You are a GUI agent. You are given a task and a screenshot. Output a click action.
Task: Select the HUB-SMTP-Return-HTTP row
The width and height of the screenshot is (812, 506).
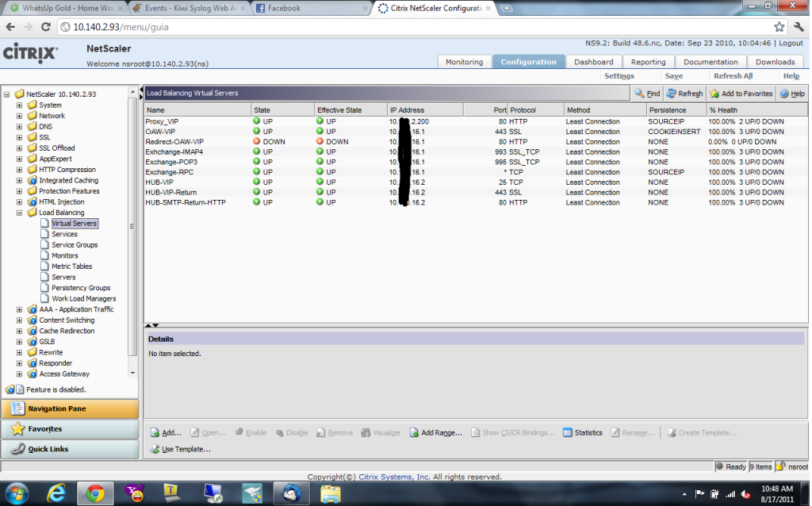coord(476,202)
